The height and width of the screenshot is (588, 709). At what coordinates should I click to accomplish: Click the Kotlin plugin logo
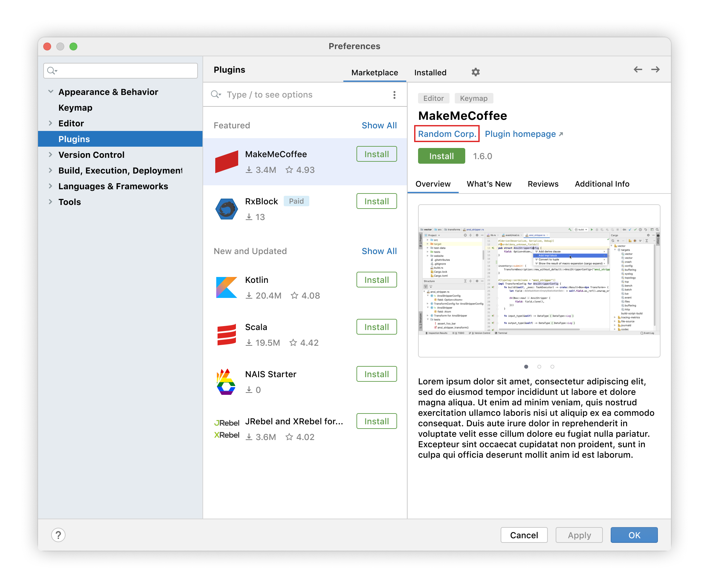click(x=226, y=287)
